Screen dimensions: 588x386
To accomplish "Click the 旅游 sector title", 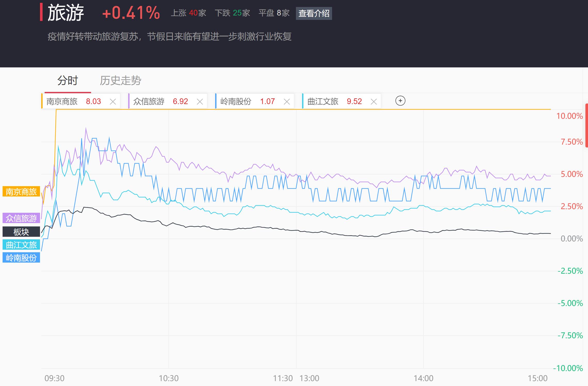I will [x=66, y=13].
